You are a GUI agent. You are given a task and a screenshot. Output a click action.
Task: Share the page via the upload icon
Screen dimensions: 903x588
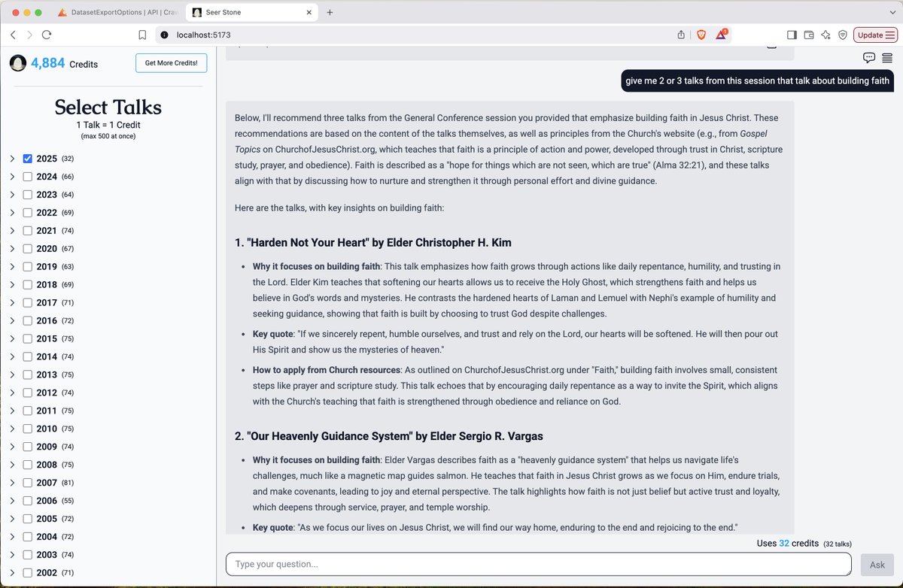[x=681, y=35]
